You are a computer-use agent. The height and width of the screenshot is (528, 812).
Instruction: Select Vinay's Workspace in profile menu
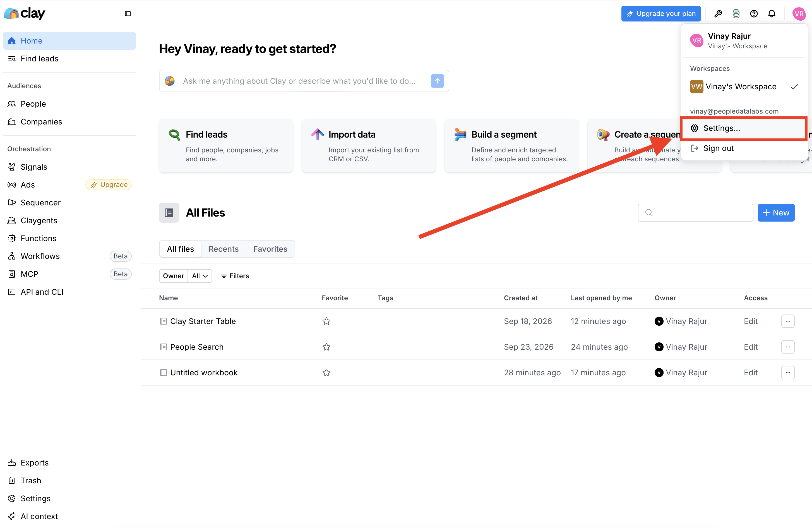click(744, 87)
